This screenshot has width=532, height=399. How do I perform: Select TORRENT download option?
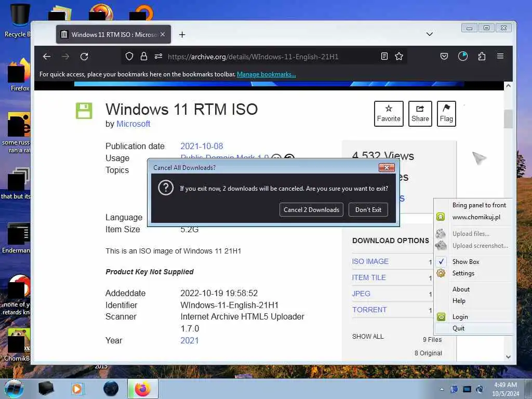(369, 310)
